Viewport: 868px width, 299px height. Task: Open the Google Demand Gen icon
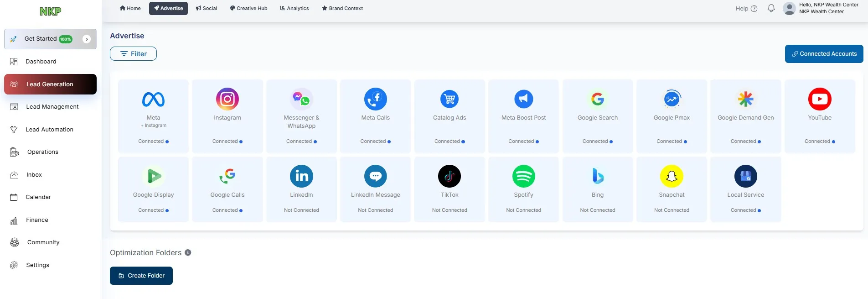[x=746, y=99]
